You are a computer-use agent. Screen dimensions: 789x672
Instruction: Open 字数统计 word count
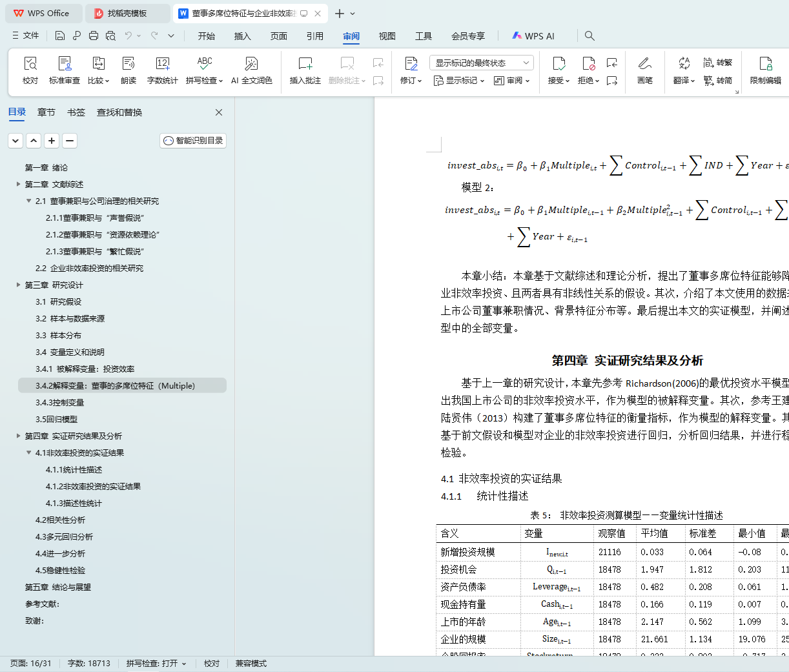click(162, 70)
